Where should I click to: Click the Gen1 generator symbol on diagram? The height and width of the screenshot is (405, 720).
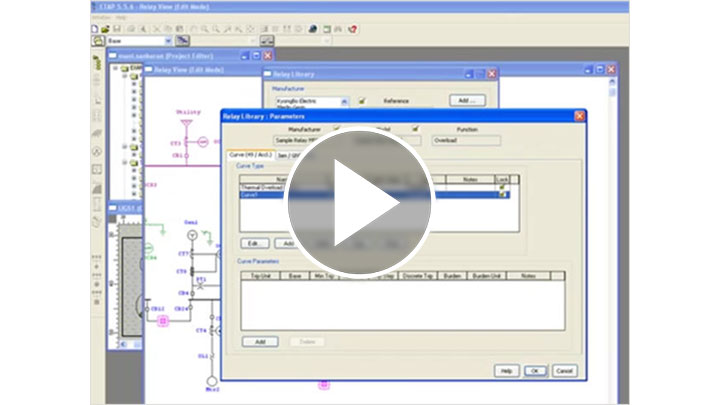click(x=190, y=234)
